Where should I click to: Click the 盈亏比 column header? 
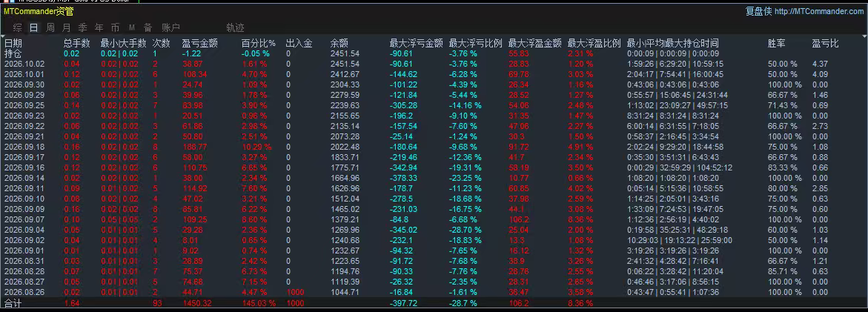pyautogui.click(x=825, y=43)
